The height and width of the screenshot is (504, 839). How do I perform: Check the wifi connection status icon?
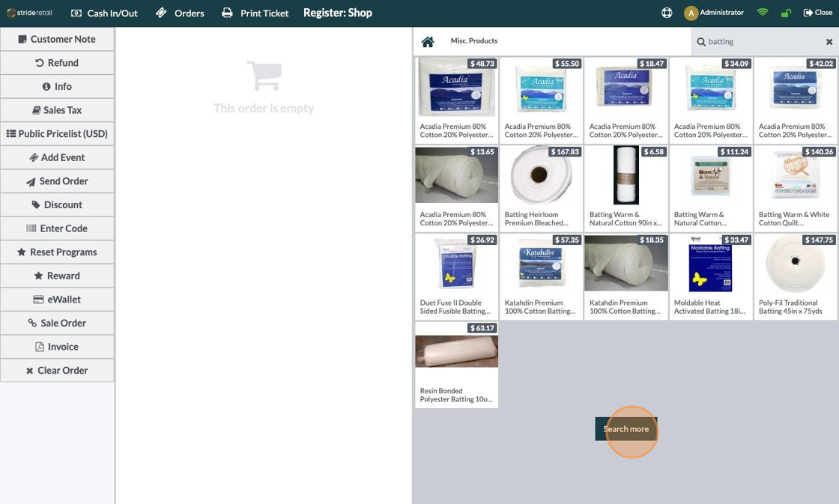tap(763, 13)
